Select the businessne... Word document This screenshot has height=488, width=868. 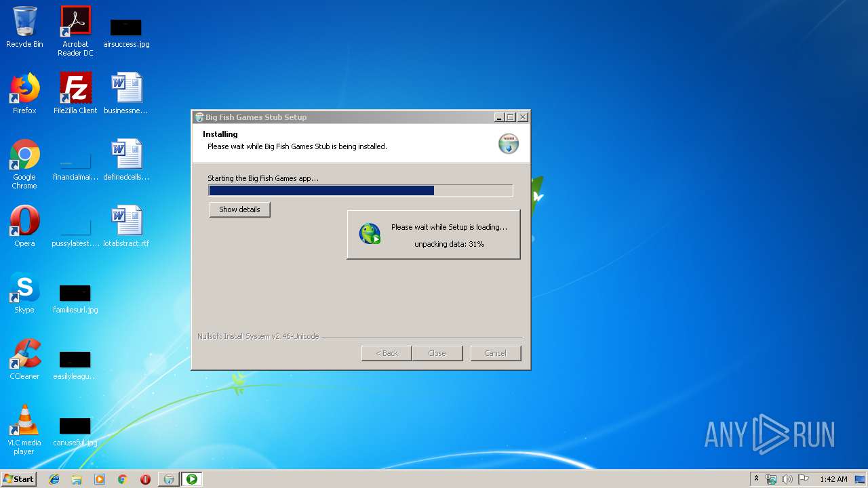pos(126,94)
